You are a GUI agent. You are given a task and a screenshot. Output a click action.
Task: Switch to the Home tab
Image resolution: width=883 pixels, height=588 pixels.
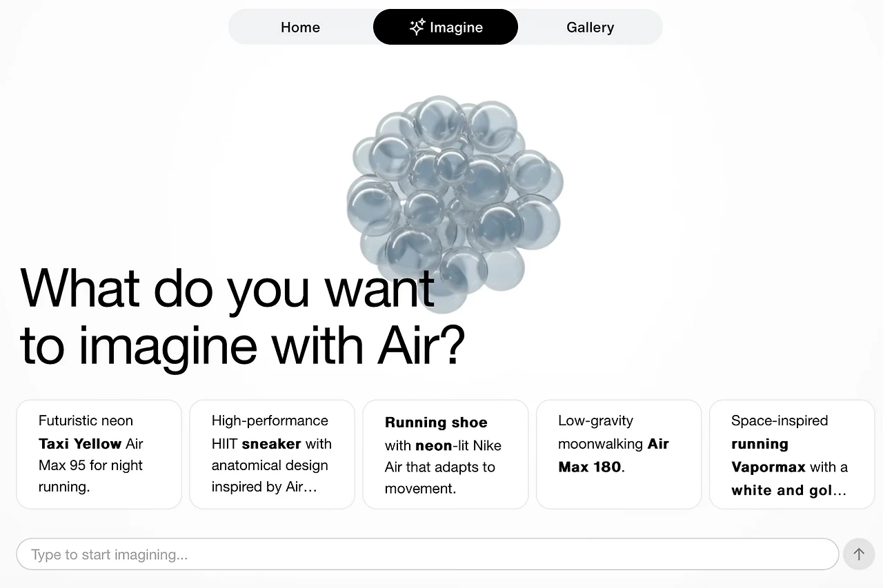coord(300,27)
